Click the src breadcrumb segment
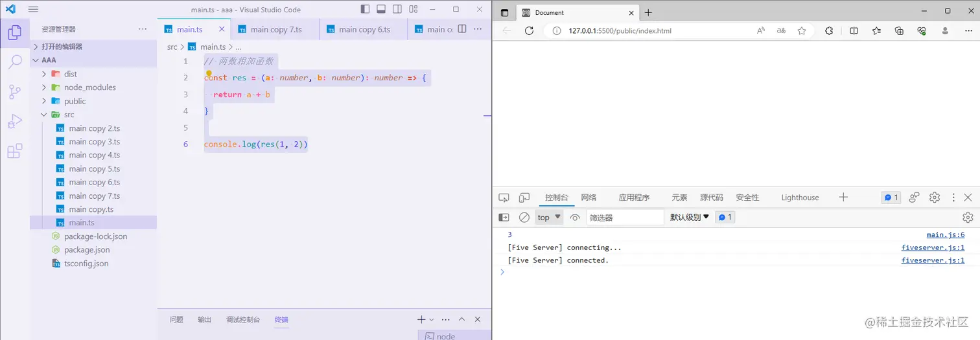980x340 pixels. pos(172,47)
